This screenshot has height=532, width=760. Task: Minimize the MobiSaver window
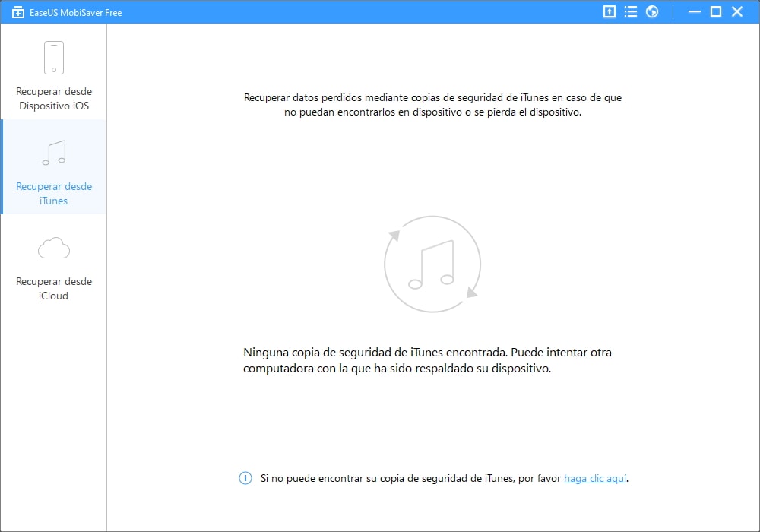(694, 11)
